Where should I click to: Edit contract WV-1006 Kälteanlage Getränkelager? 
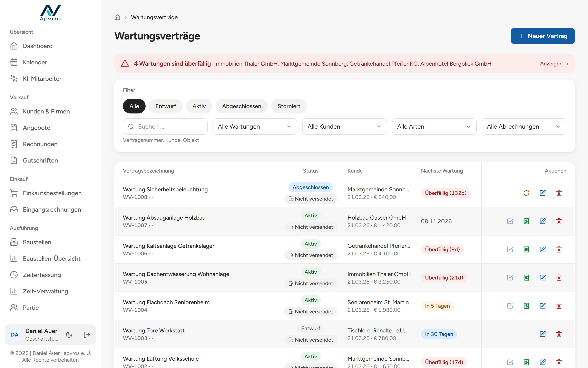click(x=542, y=249)
